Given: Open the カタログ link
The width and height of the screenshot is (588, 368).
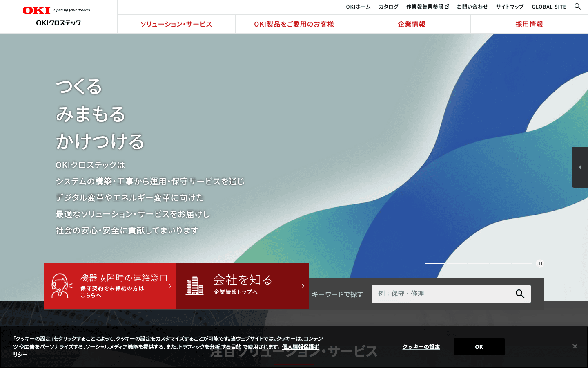Looking at the screenshot, I should click(x=388, y=7).
